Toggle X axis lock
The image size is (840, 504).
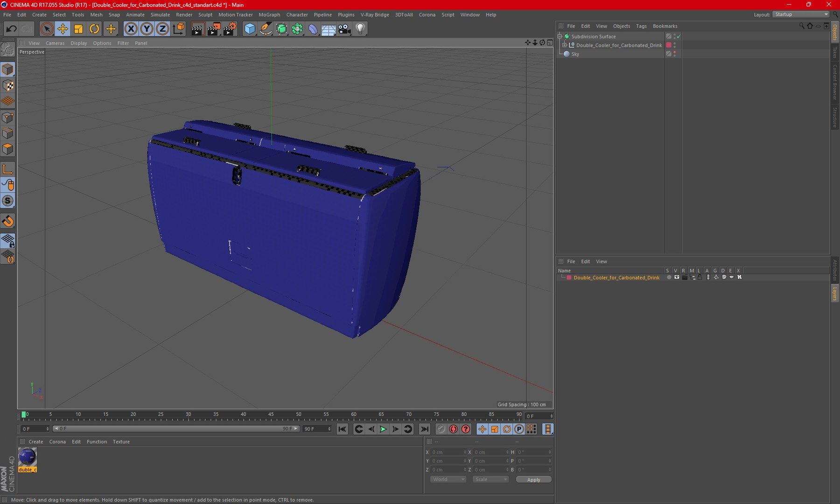point(131,29)
